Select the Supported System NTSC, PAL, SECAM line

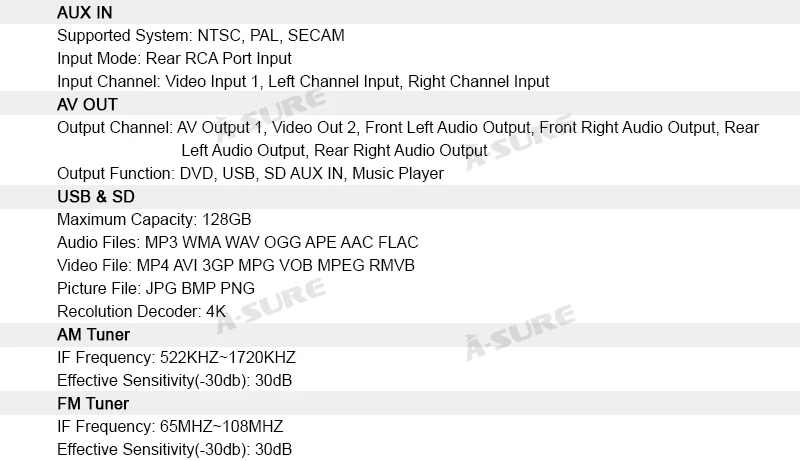click(201, 35)
